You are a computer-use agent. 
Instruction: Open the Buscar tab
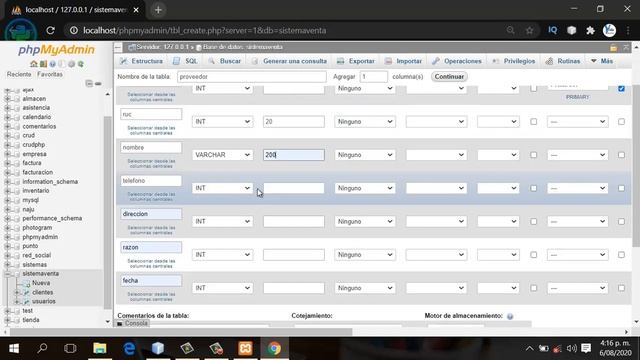click(x=225, y=61)
